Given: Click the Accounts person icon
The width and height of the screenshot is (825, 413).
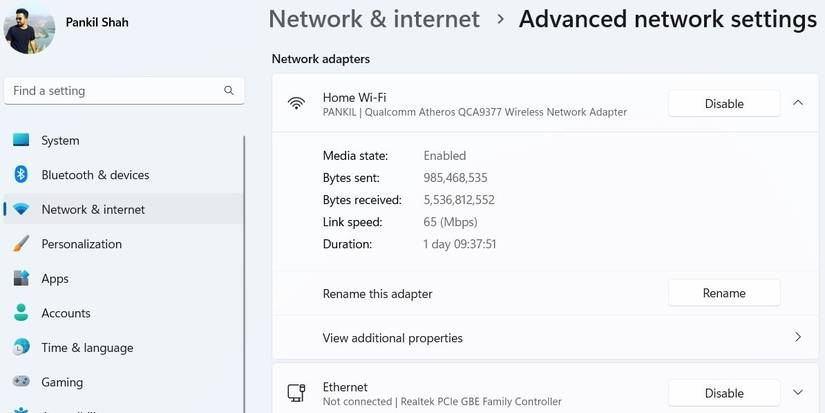Looking at the screenshot, I should coord(21,313).
